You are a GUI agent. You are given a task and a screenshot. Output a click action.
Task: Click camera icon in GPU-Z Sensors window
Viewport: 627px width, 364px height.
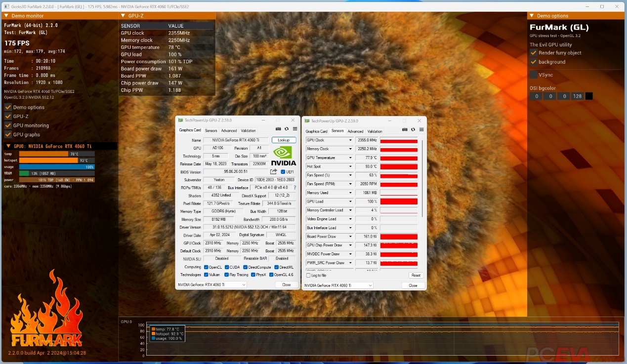[x=405, y=129]
